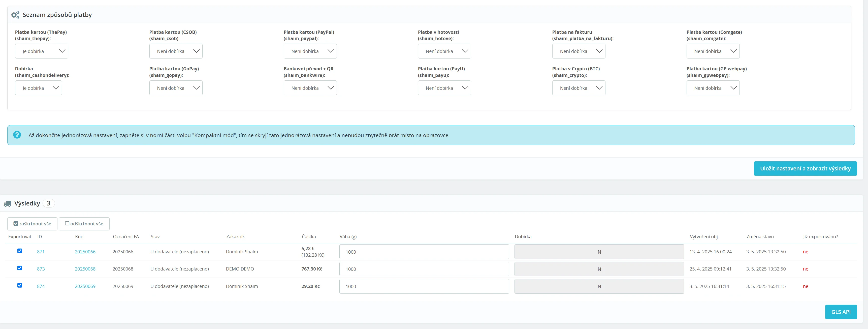Click the truck icon next to Výsledky

[x=7, y=204]
